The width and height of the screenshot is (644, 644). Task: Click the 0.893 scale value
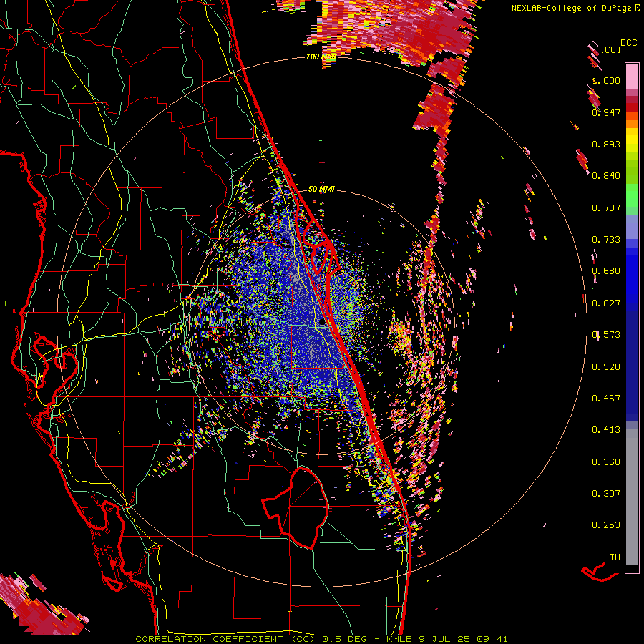(606, 144)
